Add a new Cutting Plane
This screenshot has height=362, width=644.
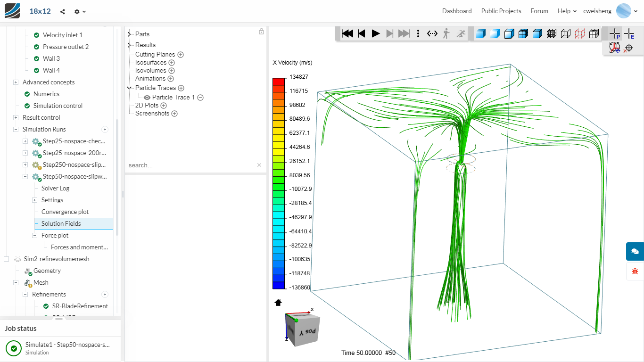181,55
